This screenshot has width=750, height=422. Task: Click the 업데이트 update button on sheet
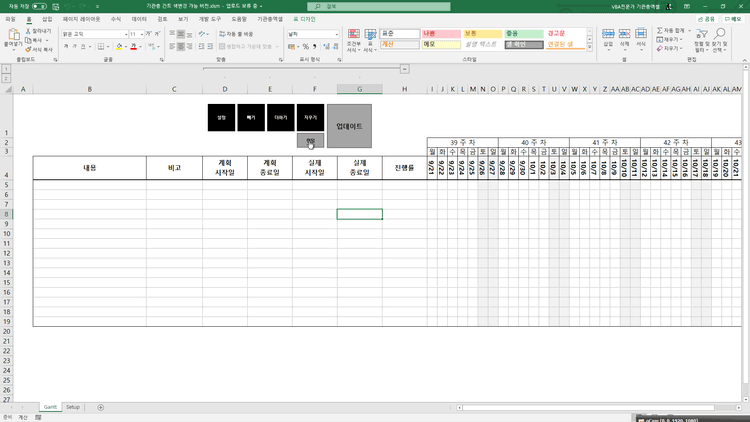(x=349, y=126)
